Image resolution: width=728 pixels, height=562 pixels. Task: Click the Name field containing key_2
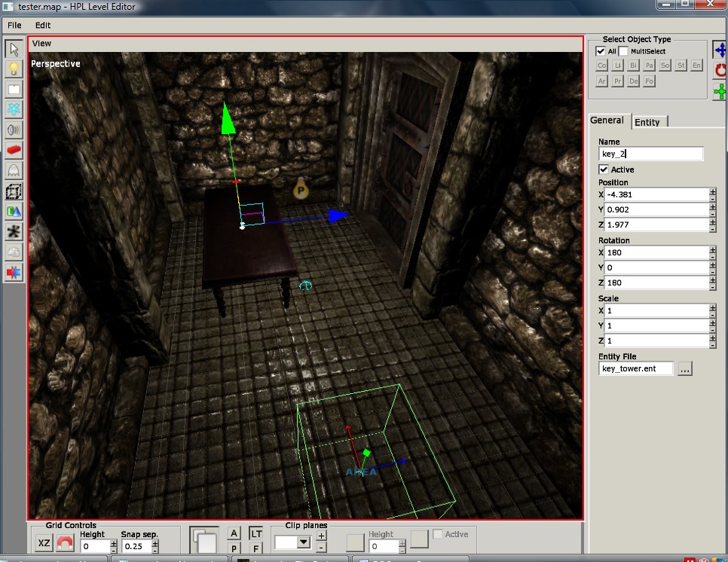[650, 154]
